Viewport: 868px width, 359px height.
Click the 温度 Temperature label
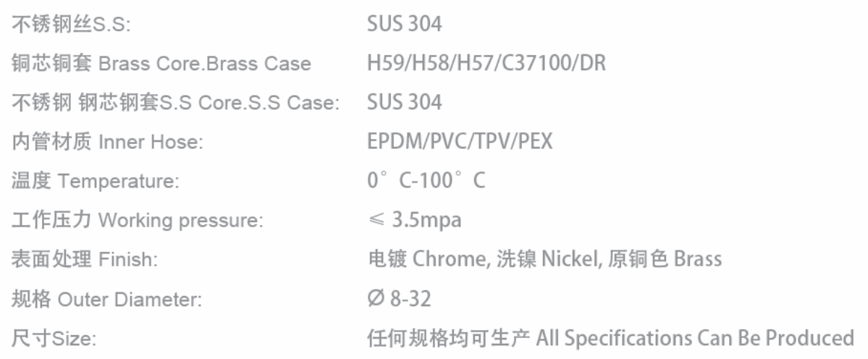pos(94,181)
